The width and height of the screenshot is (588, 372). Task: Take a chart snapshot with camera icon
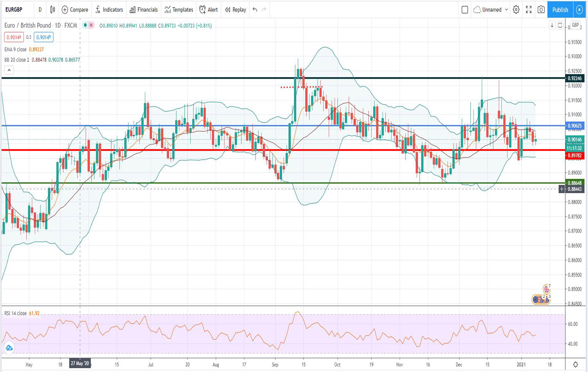point(541,9)
